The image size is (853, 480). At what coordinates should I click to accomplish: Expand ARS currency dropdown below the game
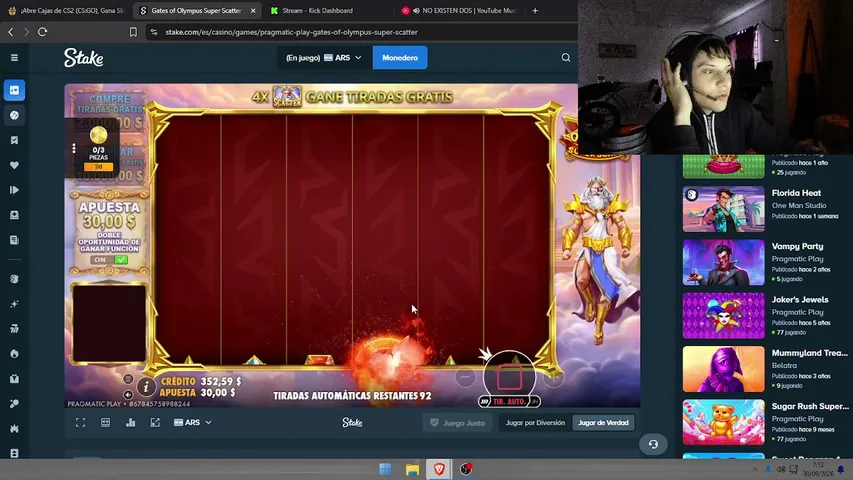[x=193, y=423]
